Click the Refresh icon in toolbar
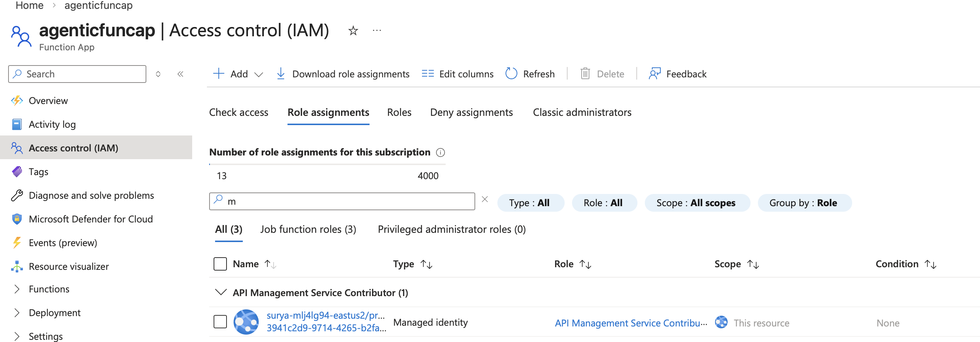This screenshot has width=980, height=342. point(511,74)
